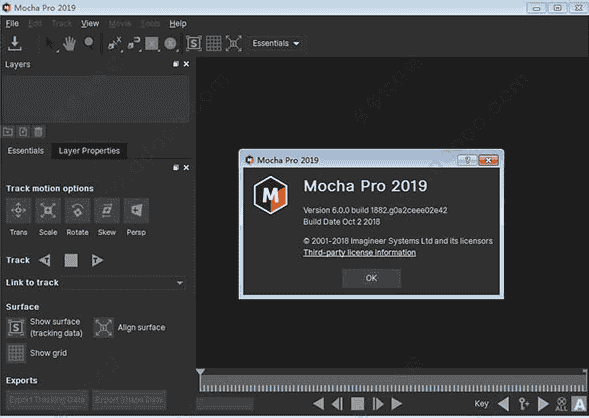The image size is (589, 418).
Task: Click the frame number input field
Action: pos(225,404)
